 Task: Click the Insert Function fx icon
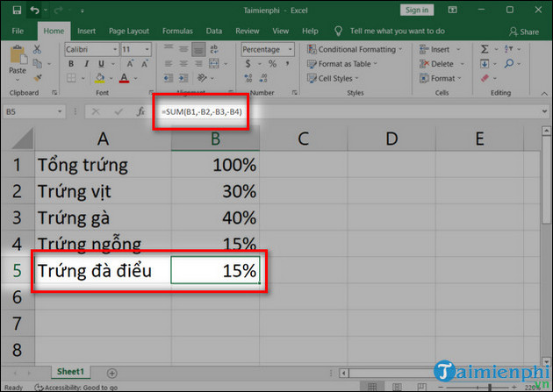[140, 112]
